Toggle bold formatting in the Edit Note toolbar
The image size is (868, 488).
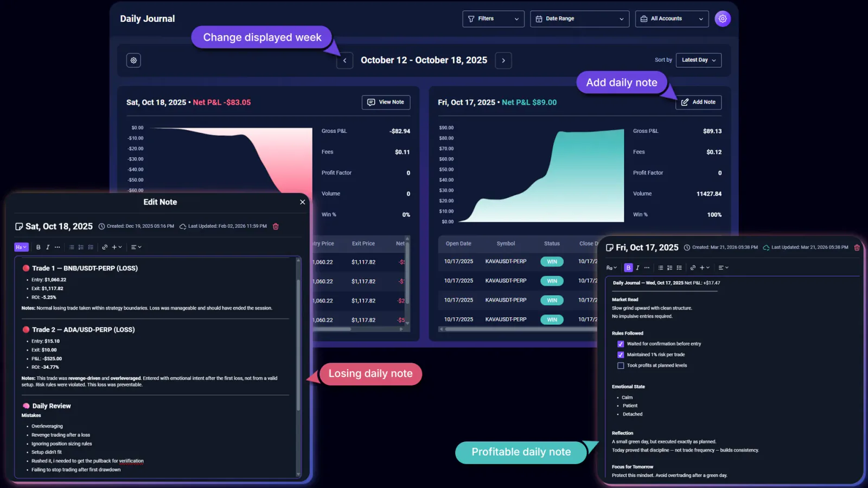[38, 247]
